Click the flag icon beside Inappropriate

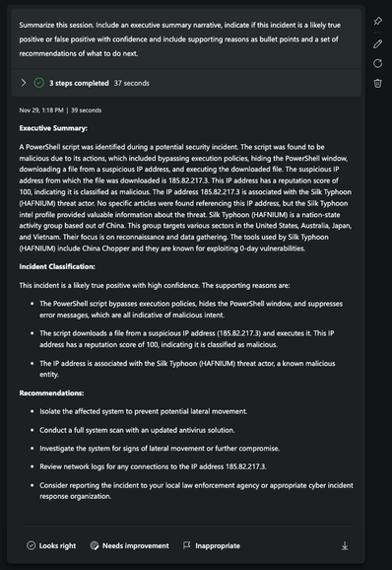tap(186, 545)
